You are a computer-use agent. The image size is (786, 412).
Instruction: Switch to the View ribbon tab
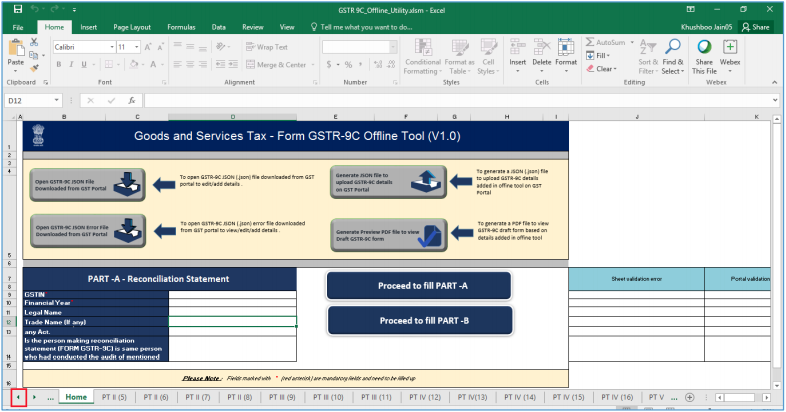click(x=287, y=27)
